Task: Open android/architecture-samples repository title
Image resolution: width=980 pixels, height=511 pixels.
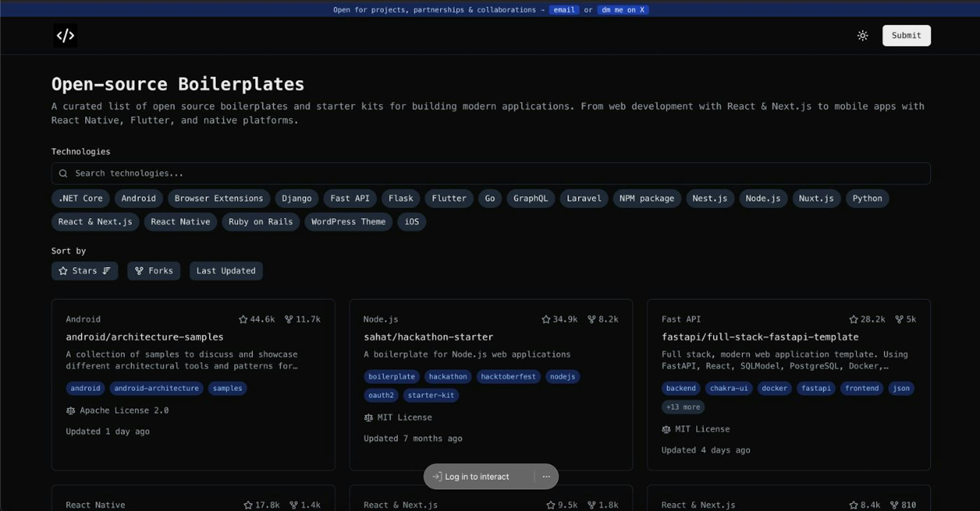Action: (x=144, y=337)
